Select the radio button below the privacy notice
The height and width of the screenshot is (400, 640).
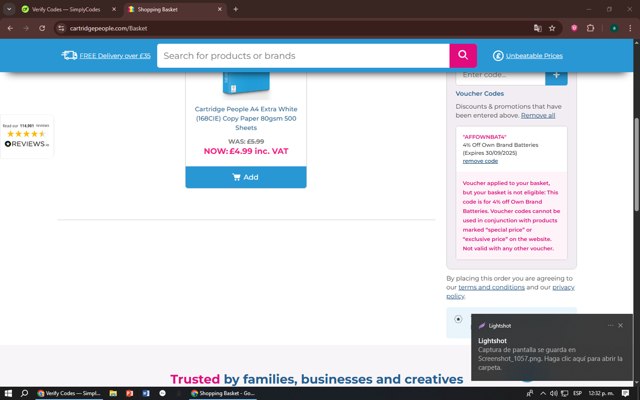[458, 319]
